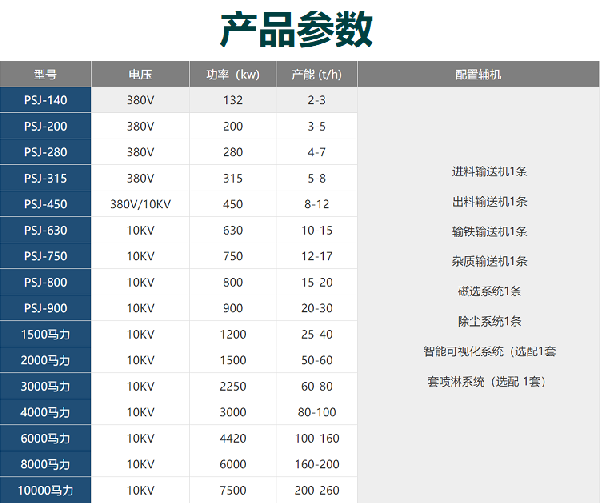Click the 2000马力 model cell
The height and width of the screenshot is (503, 600).
coord(46,360)
